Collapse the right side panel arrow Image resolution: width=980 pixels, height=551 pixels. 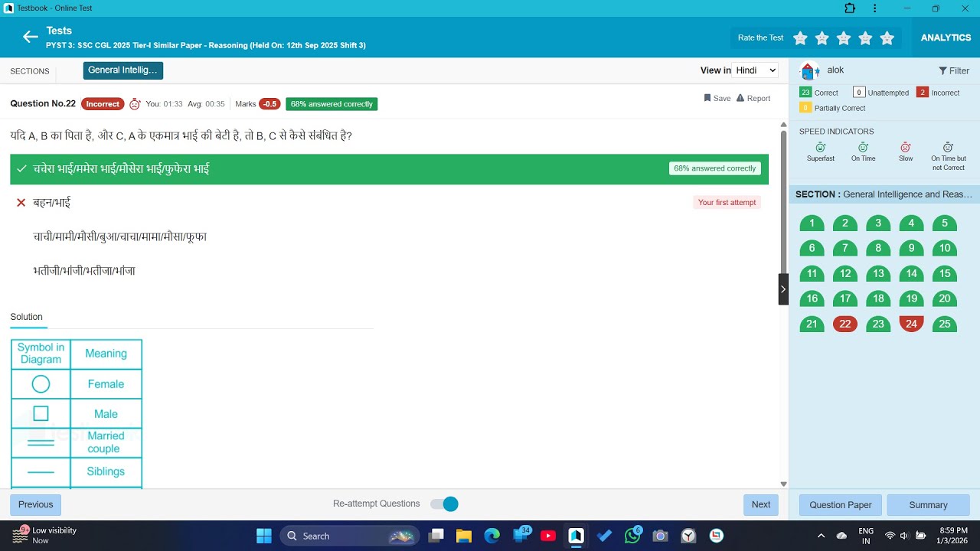[x=783, y=289]
